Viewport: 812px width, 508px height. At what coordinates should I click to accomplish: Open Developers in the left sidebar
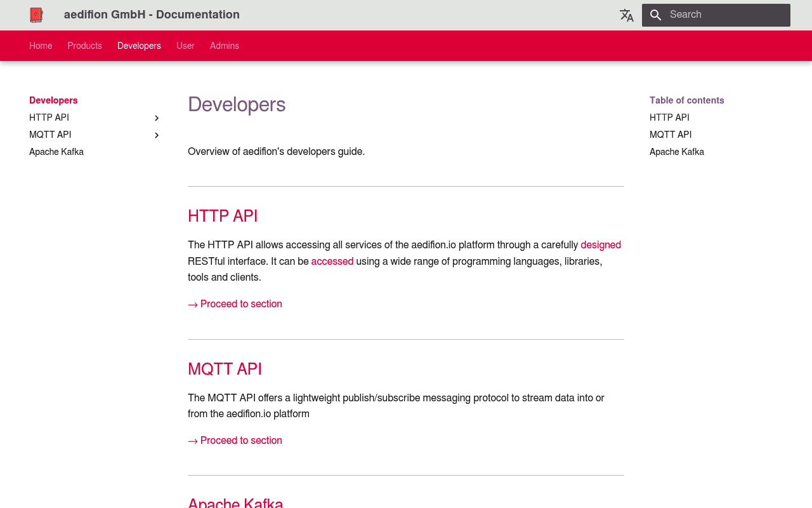pos(53,100)
